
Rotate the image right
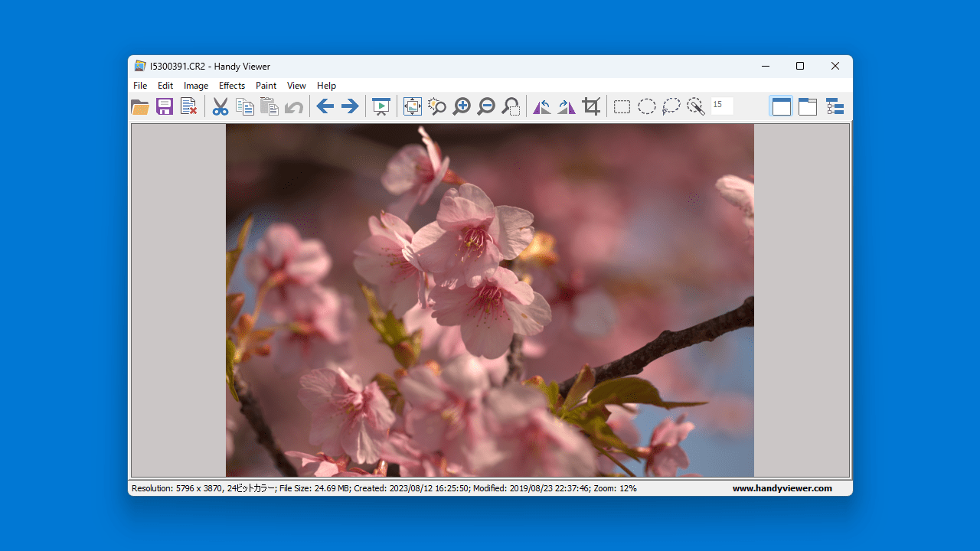coord(567,106)
